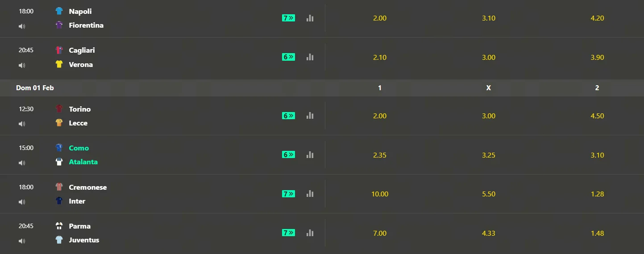Screen dimensions: 644x254
Task: Click audio icon under 18:00 Napoli match
Action: 22,26
